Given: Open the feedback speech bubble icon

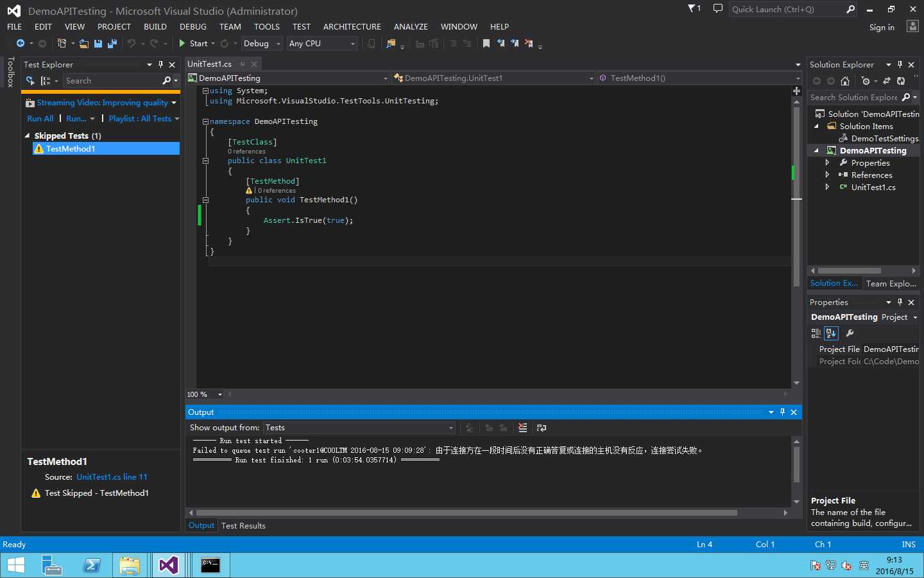Looking at the screenshot, I should (718, 9).
